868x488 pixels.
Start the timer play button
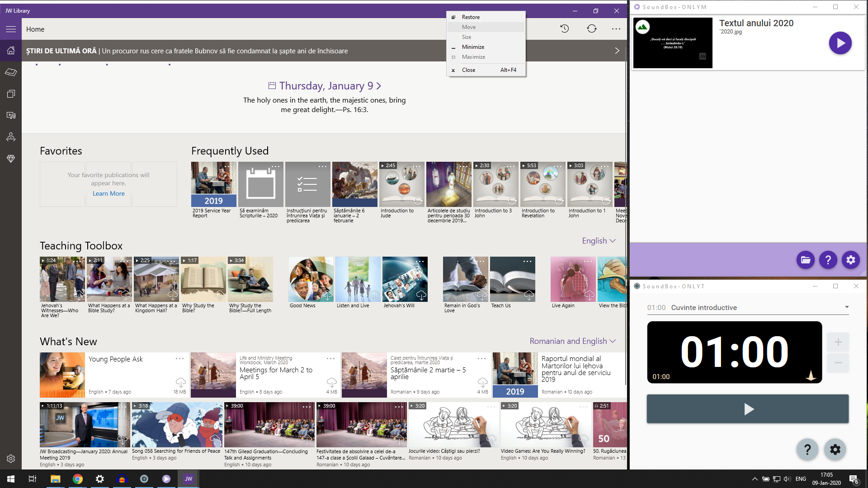point(748,409)
